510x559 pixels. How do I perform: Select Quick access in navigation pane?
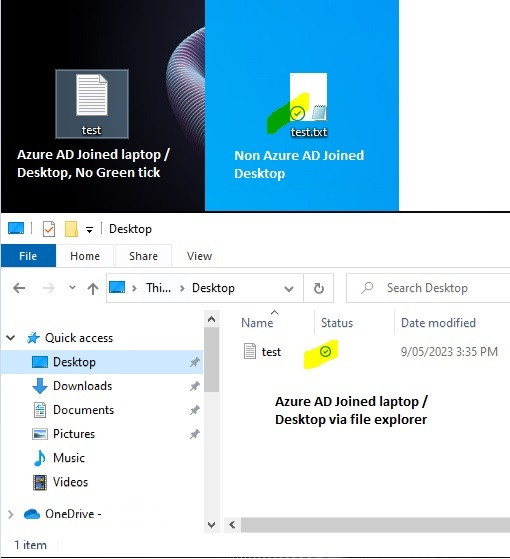tap(79, 338)
